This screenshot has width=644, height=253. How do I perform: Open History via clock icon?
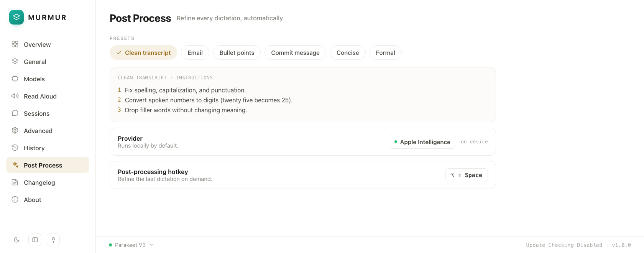pyautogui.click(x=15, y=148)
